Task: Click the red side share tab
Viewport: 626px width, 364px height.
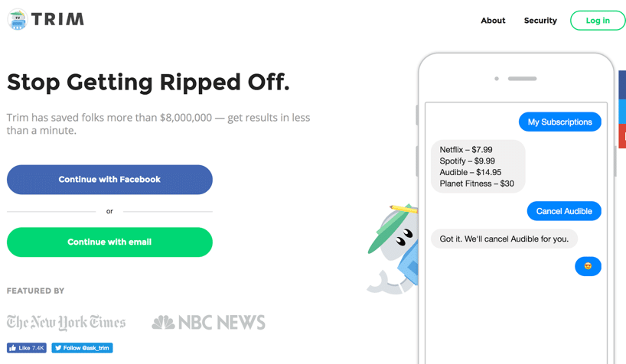Action: [622, 136]
